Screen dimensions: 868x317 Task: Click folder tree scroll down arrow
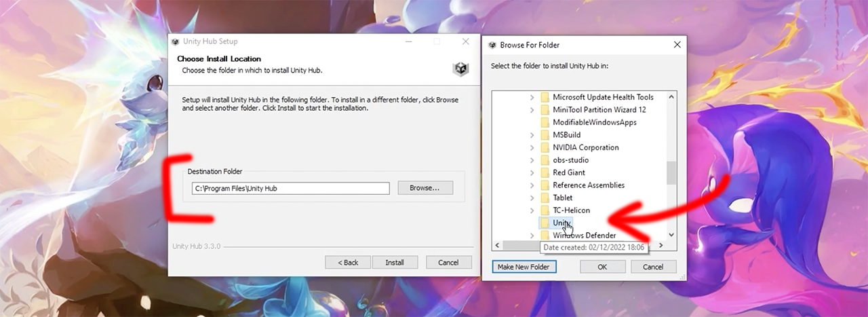tap(671, 235)
